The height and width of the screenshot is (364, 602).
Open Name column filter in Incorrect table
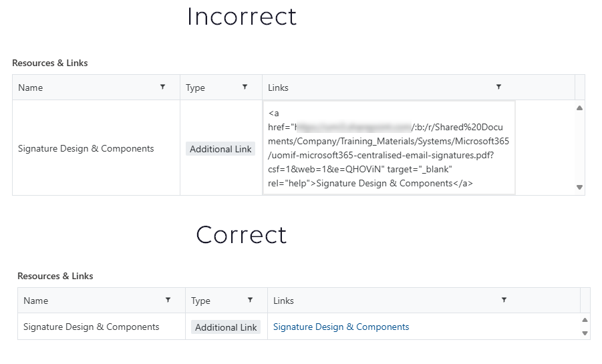[162, 87]
